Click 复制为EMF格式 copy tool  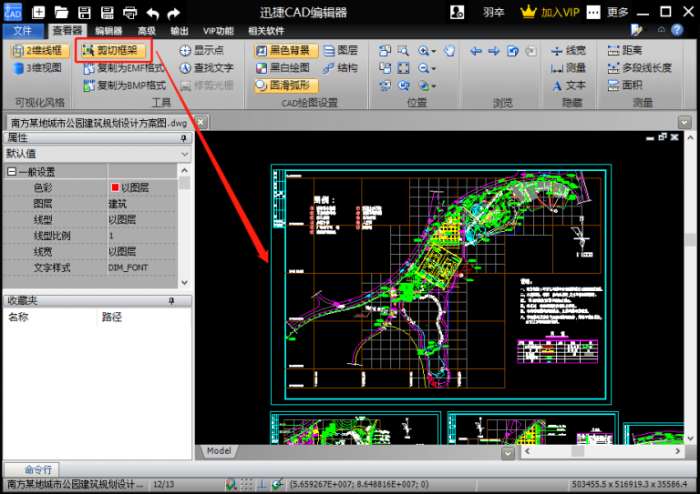click(123, 68)
